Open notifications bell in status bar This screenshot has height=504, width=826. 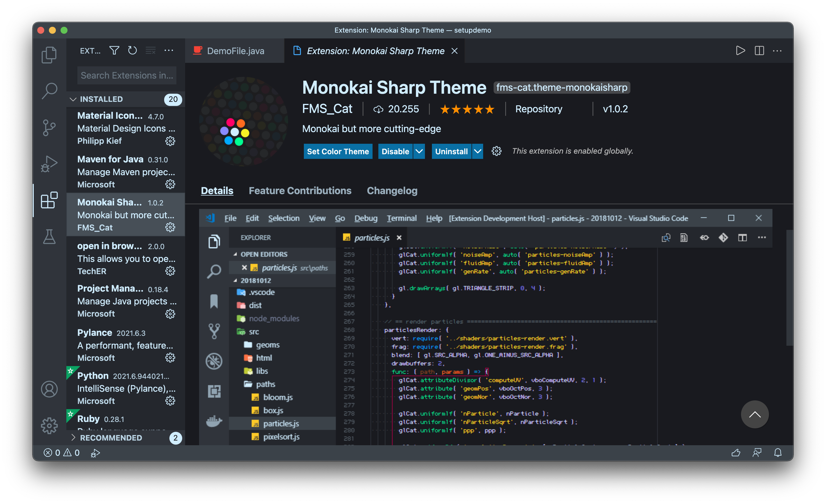pyautogui.click(x=778, y=453)
